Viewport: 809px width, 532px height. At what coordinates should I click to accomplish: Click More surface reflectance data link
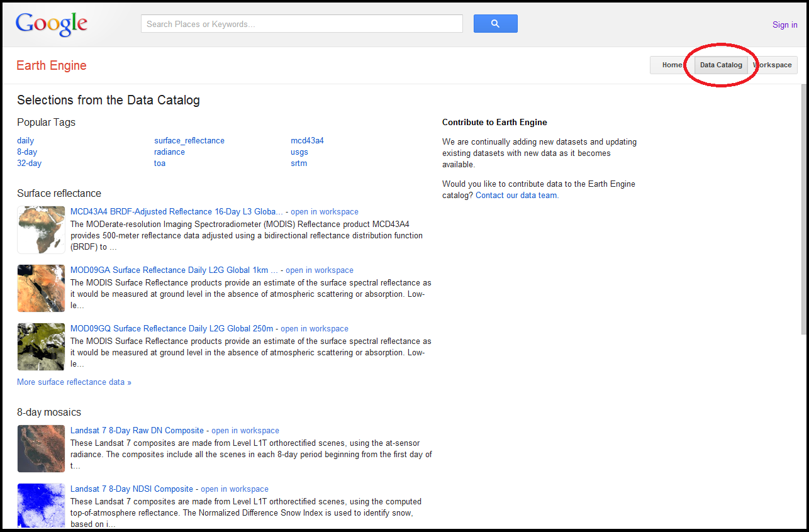point(74,382)
